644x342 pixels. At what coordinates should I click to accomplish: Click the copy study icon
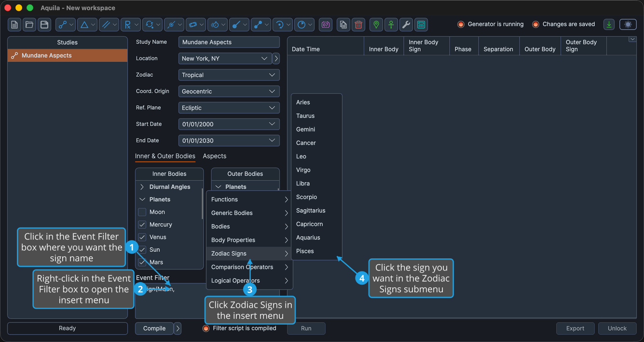343,25
